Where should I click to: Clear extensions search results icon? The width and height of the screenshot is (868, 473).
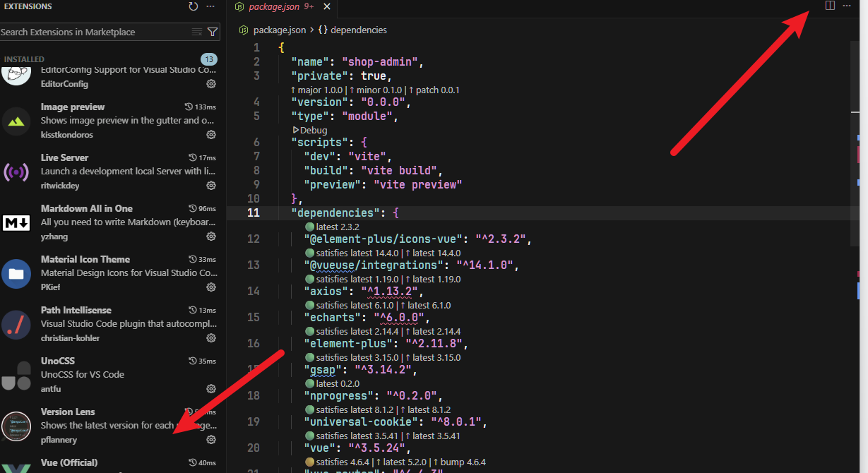pyautogui.click(x=197, y=32)
